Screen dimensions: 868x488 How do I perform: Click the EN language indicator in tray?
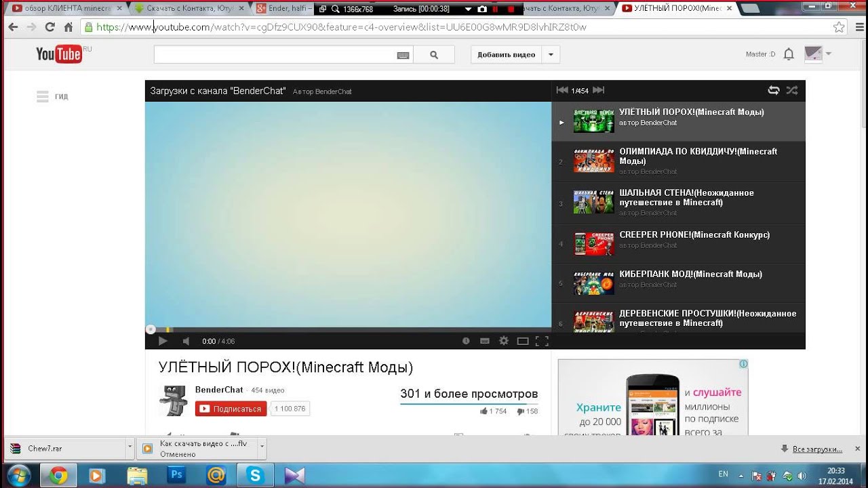724,474
